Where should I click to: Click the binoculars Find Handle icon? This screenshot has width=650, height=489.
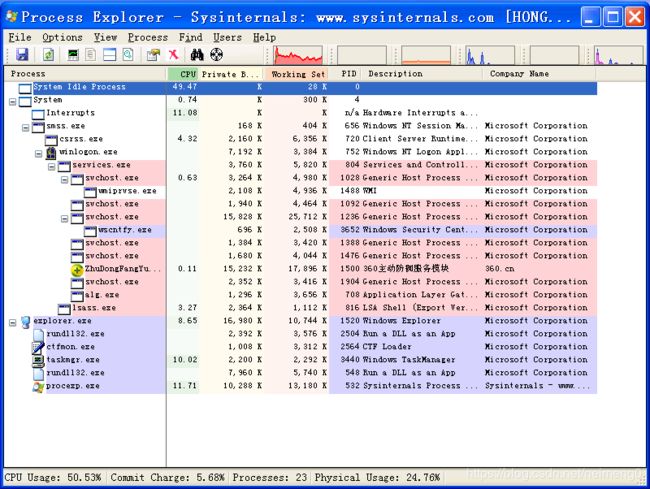point(197,55)
